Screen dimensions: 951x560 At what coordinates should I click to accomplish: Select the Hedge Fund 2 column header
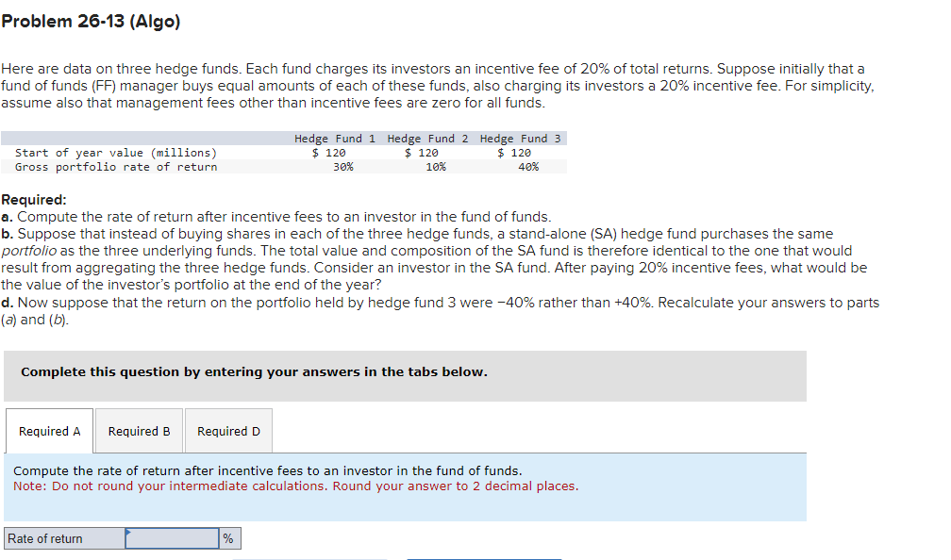click(427, 139)
